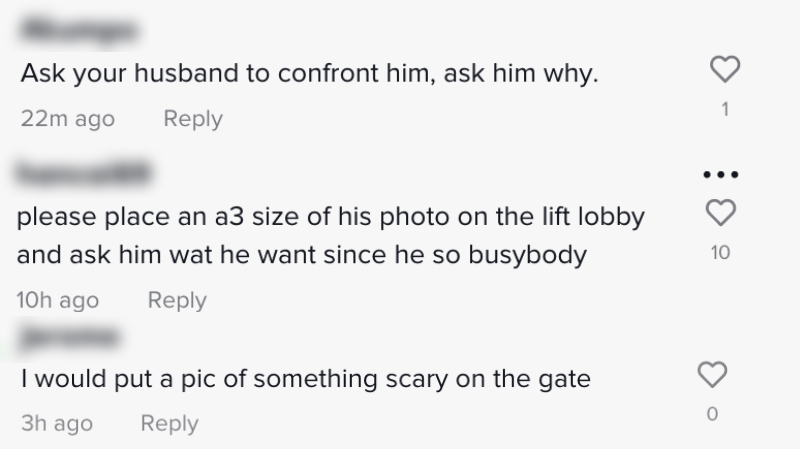Tap the heart on the a3 photo comment
The width and height of the screenshot is (800, 449).
pos(722,212)
